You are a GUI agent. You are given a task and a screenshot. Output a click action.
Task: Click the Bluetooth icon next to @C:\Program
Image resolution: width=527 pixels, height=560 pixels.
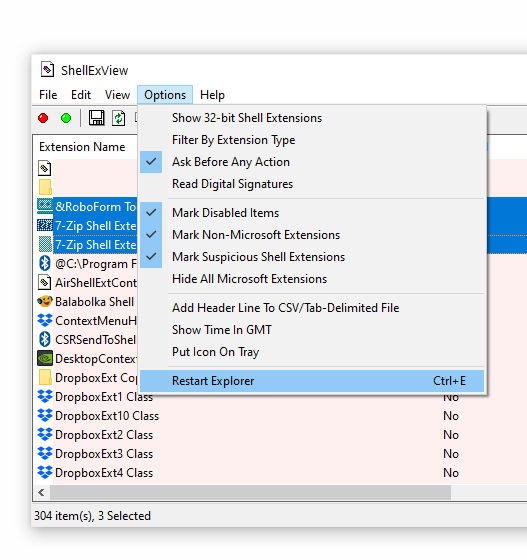(45, 263)
